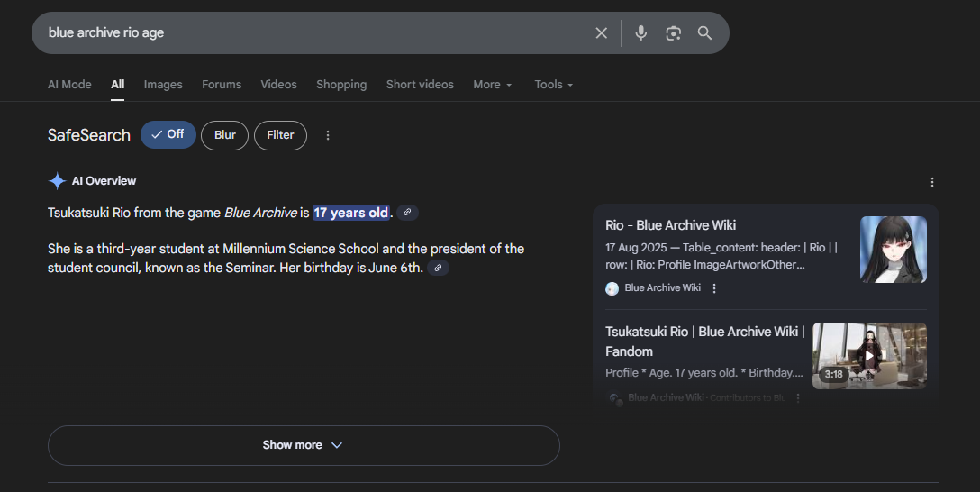Screen dimensions: 980x492
Task: Switch to the AI Mode tab
Action: coord(69,85)
